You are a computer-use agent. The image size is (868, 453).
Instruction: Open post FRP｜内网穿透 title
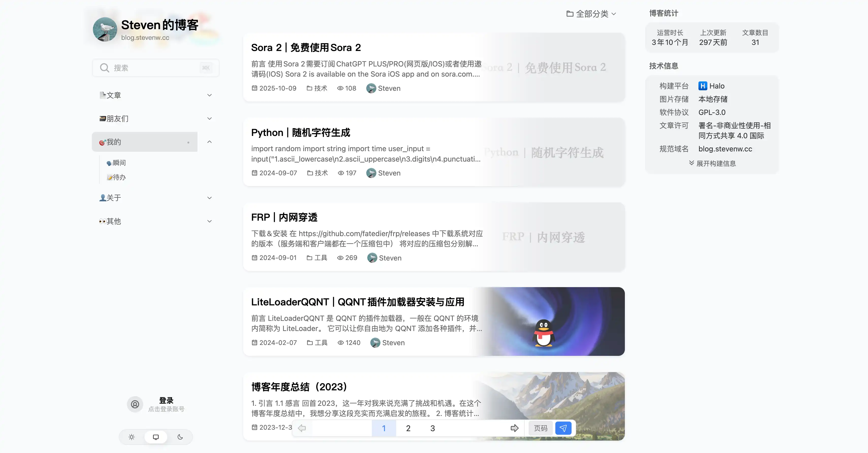(284, 217)
